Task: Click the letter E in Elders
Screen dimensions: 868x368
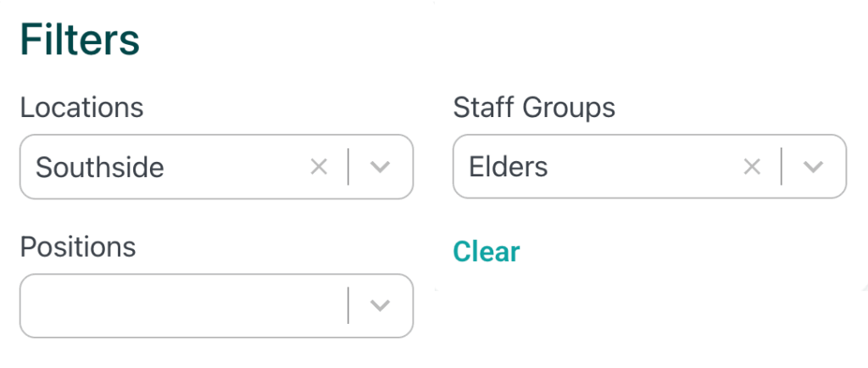Action: pos(476,167)
